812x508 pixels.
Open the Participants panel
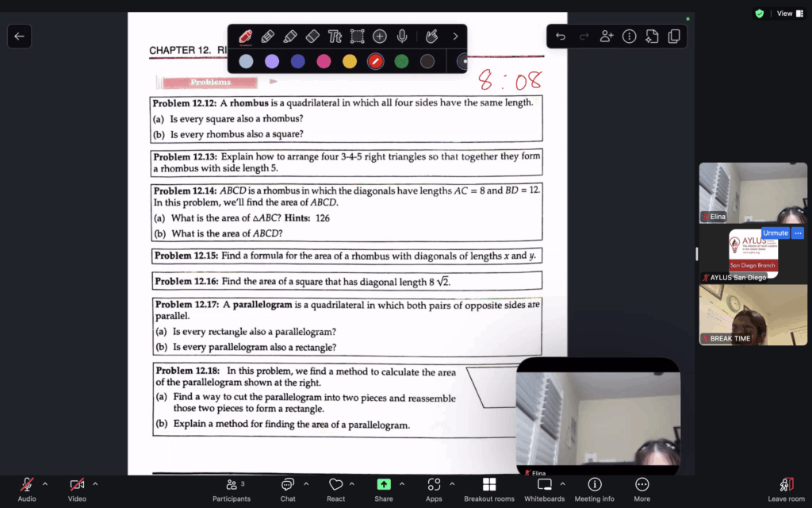tap(232, 490)
